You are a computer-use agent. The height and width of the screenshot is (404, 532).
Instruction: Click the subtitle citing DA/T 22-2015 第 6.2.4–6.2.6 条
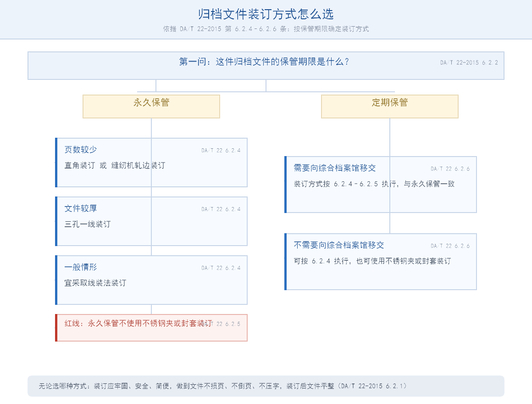266,29
